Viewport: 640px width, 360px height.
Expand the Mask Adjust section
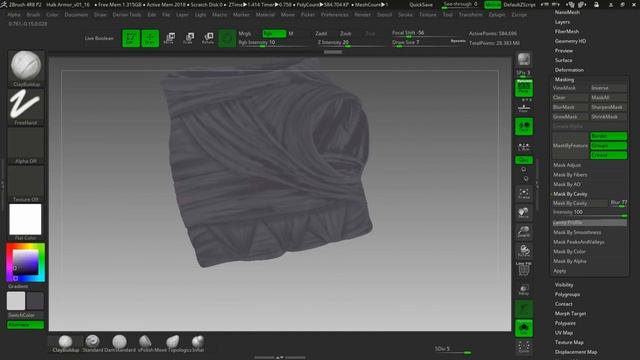[x=567, y=165]
